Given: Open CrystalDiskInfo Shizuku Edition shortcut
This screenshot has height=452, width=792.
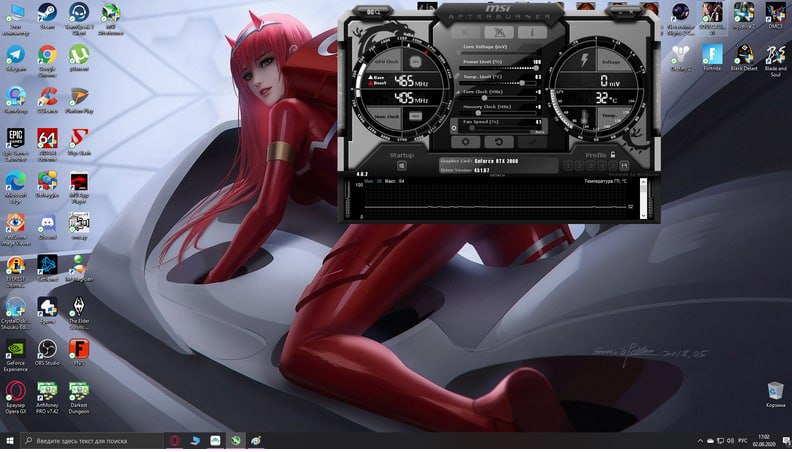Looking at the screenshot, I should (x=16, y=314).
